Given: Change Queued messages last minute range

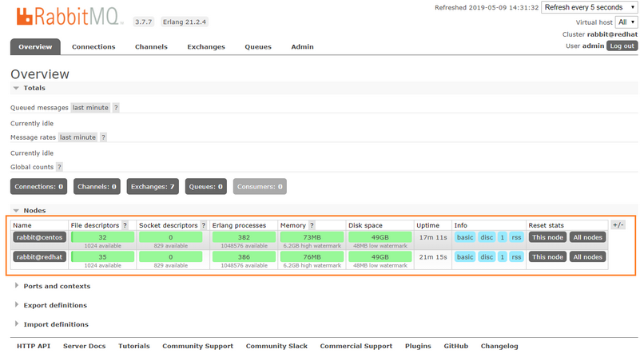Looking at the screenshot, I should click(90, 108).
